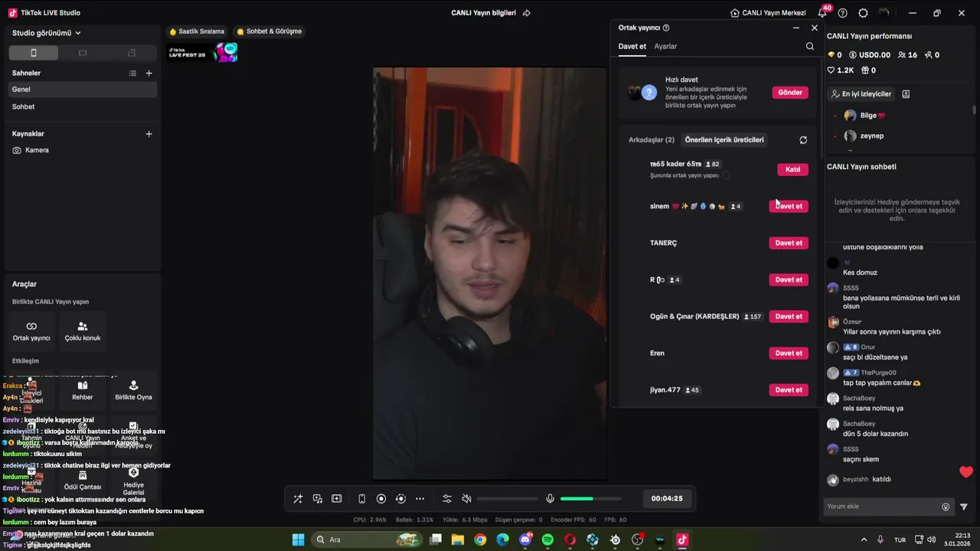Open the emoji picker in comment box

coord(946,507)
